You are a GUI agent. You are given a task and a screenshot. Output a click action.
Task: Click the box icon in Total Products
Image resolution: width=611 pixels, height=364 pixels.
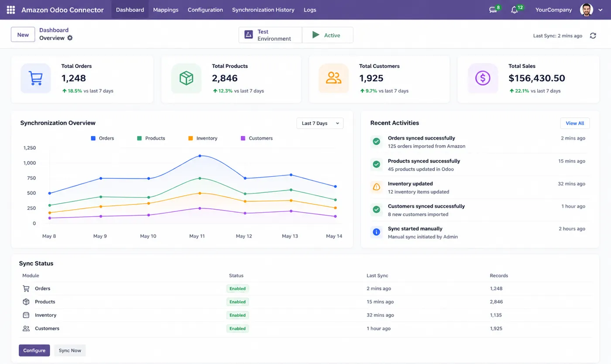tap(186, 78)
